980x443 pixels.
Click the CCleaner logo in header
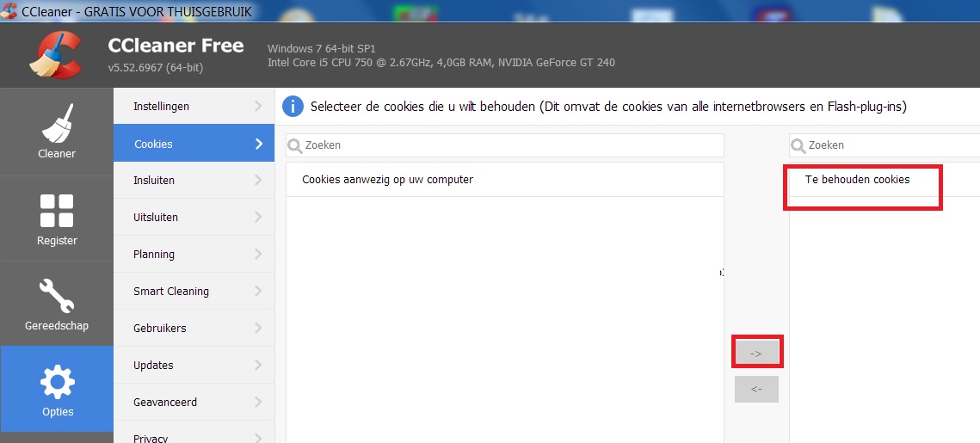[56, 54]
